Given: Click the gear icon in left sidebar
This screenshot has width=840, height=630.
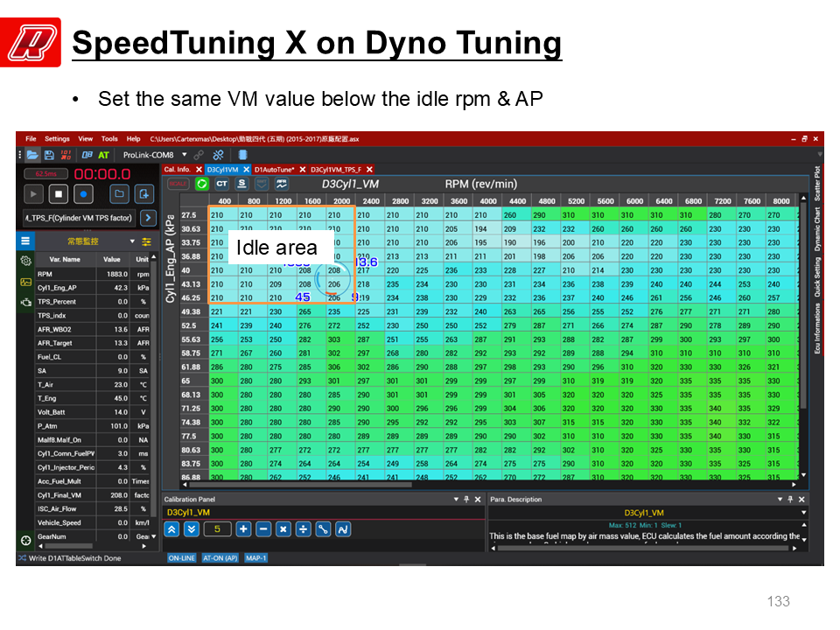Looking at the screenshot, I should click(25, 261).
